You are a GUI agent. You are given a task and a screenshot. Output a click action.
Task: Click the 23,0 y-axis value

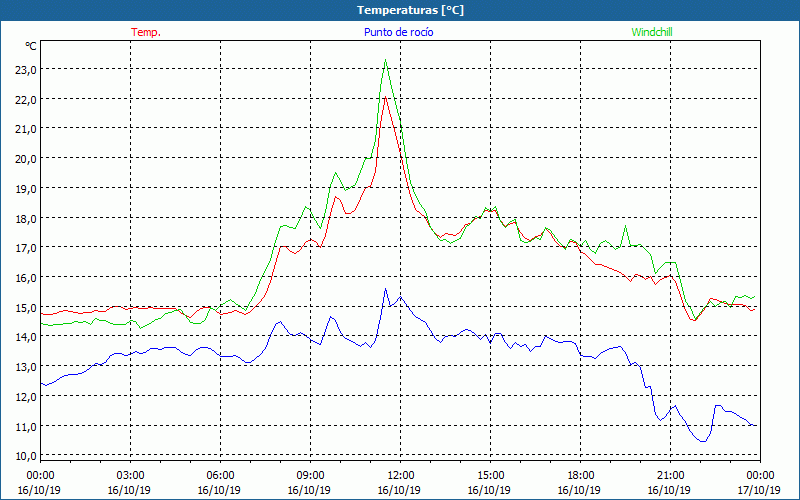click(26, 70)
